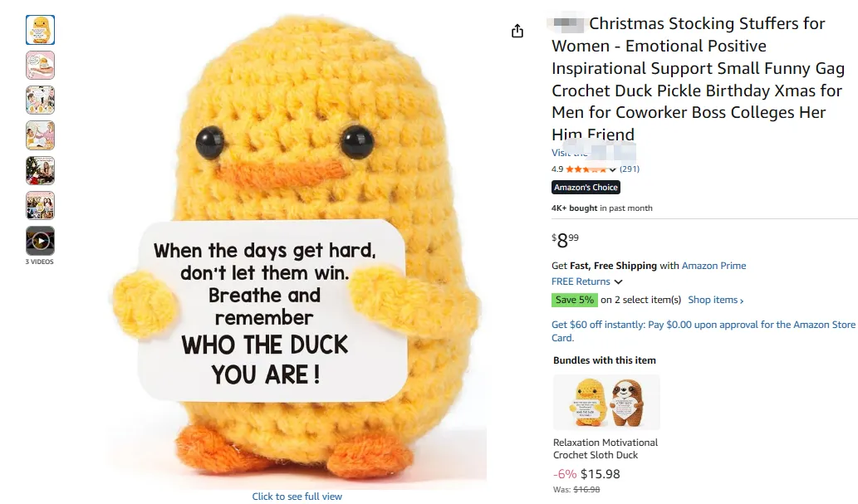
Task: Open the product videos thumbnail with play icon
Action: [x=40, y=241]
